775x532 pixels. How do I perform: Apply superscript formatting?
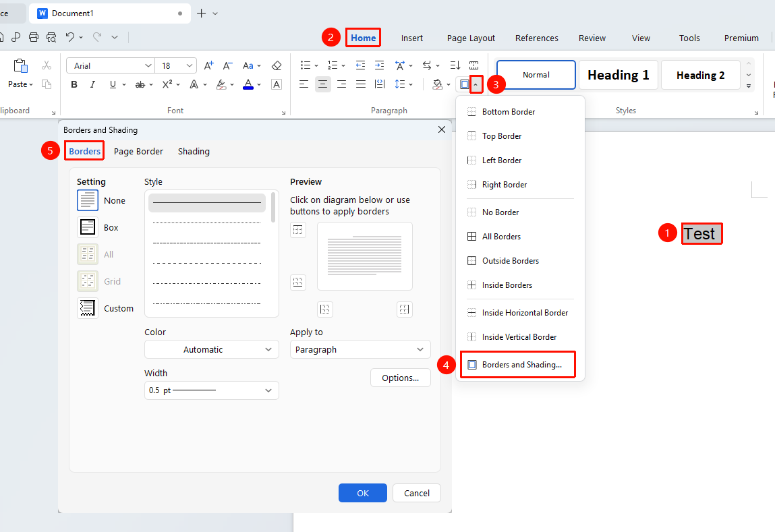pyautogui.click(x=167, y=84)
